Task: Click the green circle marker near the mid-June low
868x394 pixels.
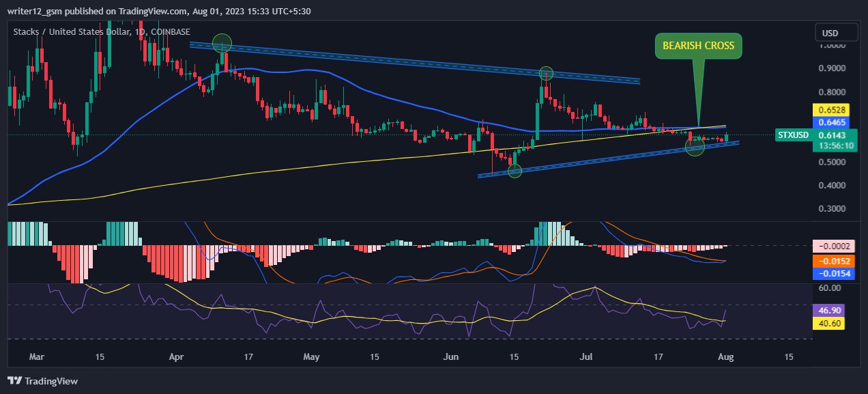Action: pos(514,171)
